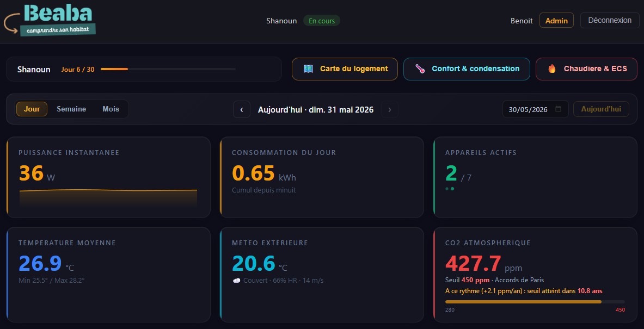
Task: Click Couvert · 66% HR · 14 m/s text
Action: [x=284, y=281]
